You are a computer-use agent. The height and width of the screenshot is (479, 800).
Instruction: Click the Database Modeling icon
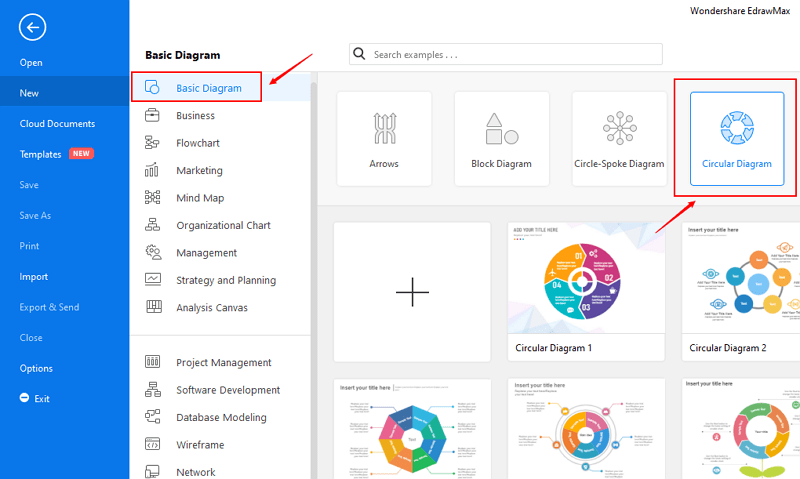(153, 417)
